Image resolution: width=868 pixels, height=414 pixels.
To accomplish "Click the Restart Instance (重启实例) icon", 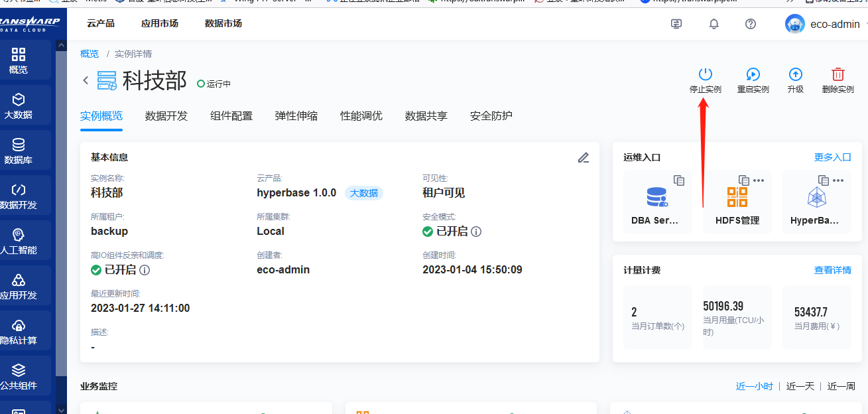I will [x=753, y=74].
